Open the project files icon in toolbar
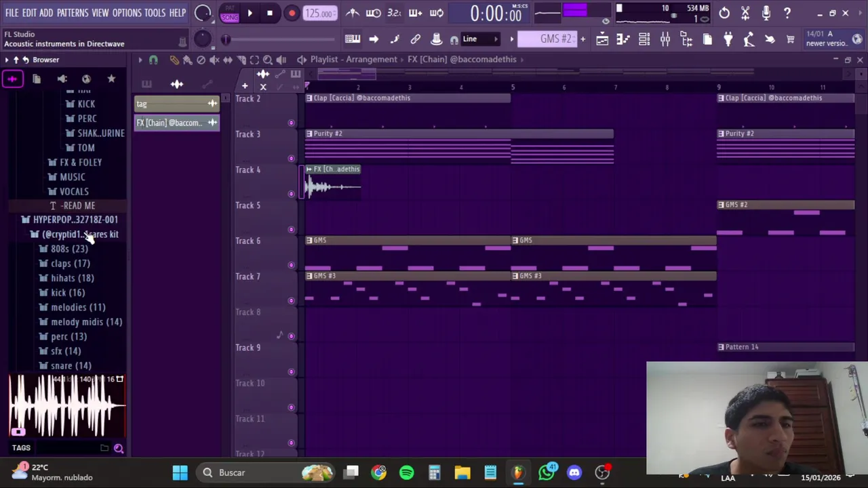 click(x=707, y=39)
